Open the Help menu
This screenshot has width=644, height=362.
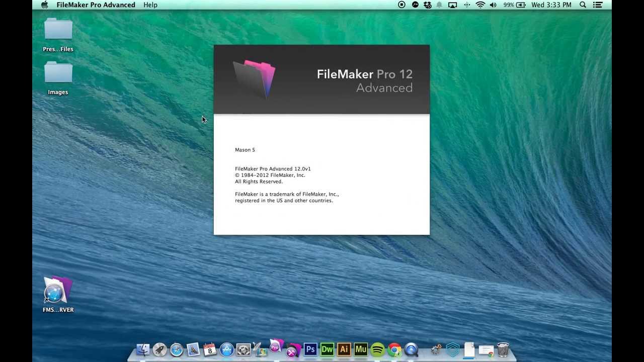click(x=150, y=5)
